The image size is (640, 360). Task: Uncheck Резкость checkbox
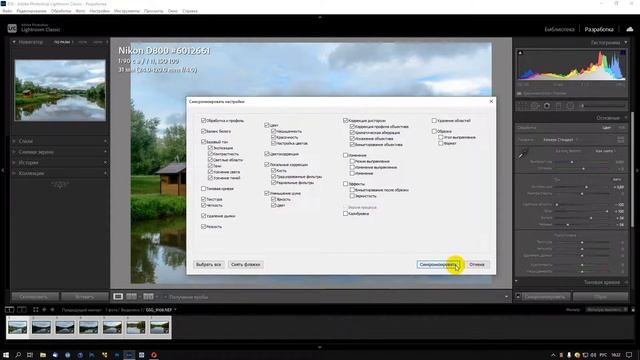[203, 226]
